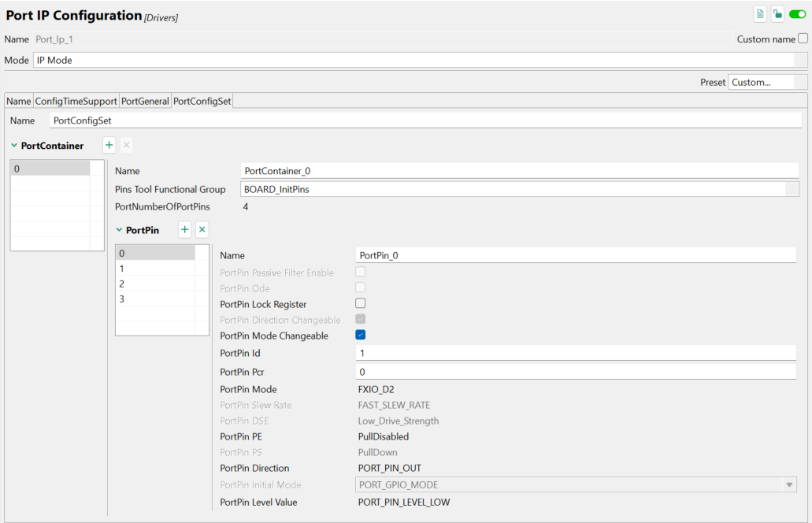Collapse the PortContainer section
Screen dimensions: 812x523
point(14,146)
